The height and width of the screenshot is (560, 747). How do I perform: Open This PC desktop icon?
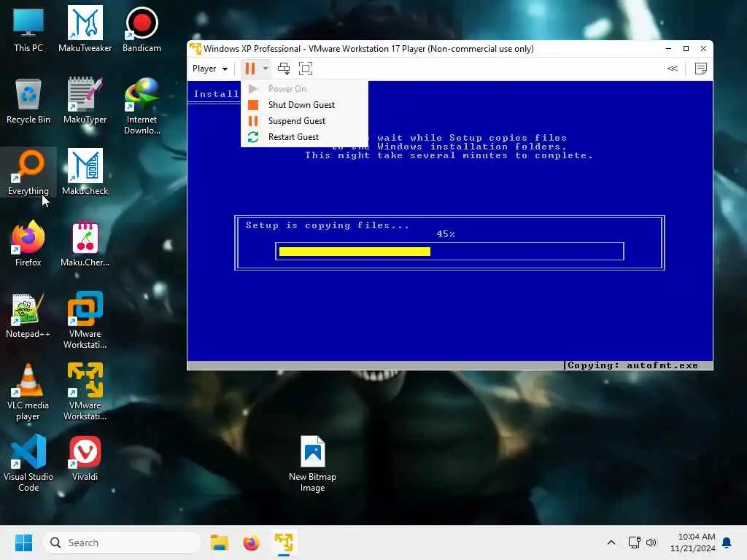click(x=28, y=29)
